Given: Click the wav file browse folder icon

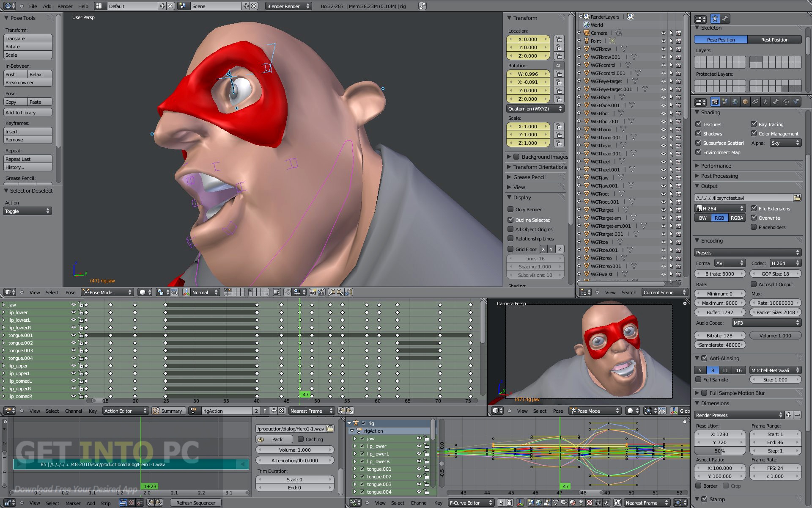Looking at the screenshot, I should click(330, 428).
